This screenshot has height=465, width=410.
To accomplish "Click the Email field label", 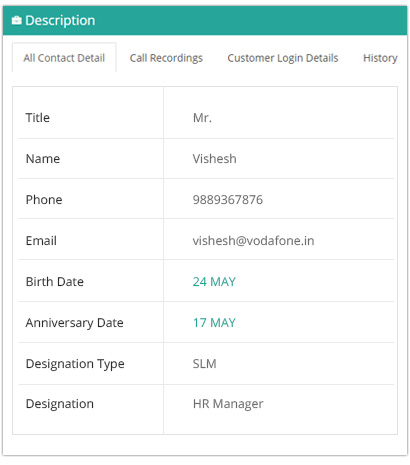I will click(x=41, y=241).
